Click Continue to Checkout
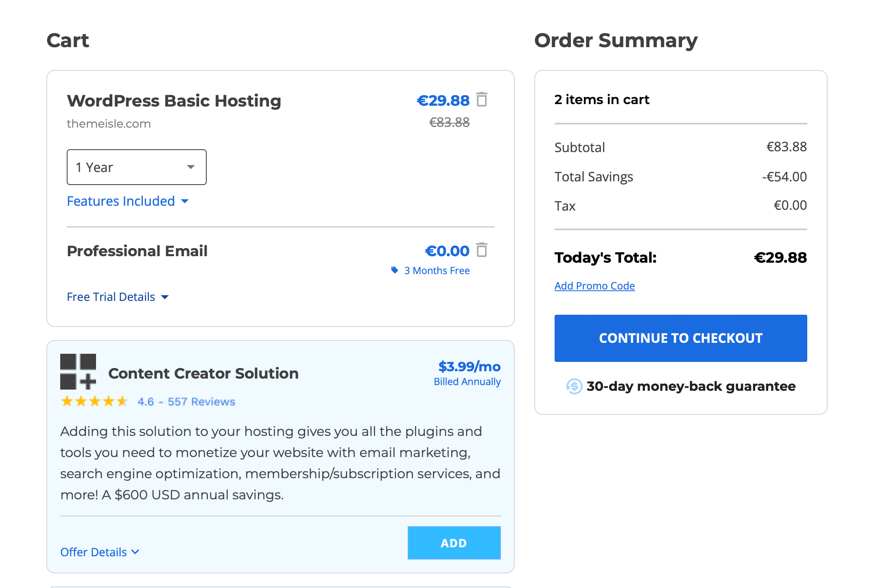The height and width of the screenshot is (588, 874). [680, 338]
